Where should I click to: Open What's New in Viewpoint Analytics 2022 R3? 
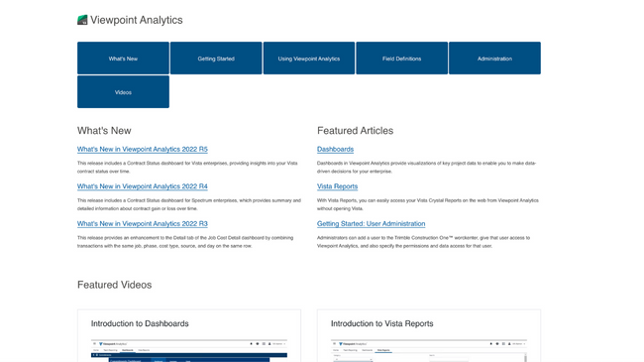[143, 224]
